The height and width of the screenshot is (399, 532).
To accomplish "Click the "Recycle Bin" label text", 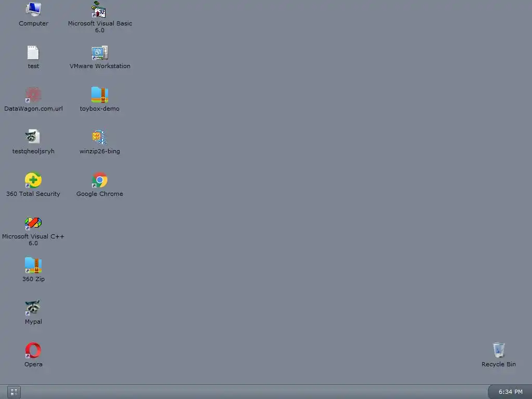I will tap(498, 364).
